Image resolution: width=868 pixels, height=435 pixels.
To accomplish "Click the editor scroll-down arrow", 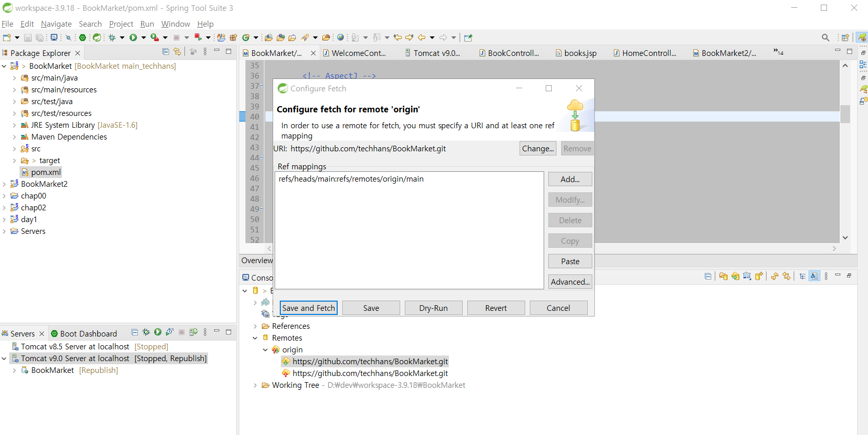I will [845, 238].
